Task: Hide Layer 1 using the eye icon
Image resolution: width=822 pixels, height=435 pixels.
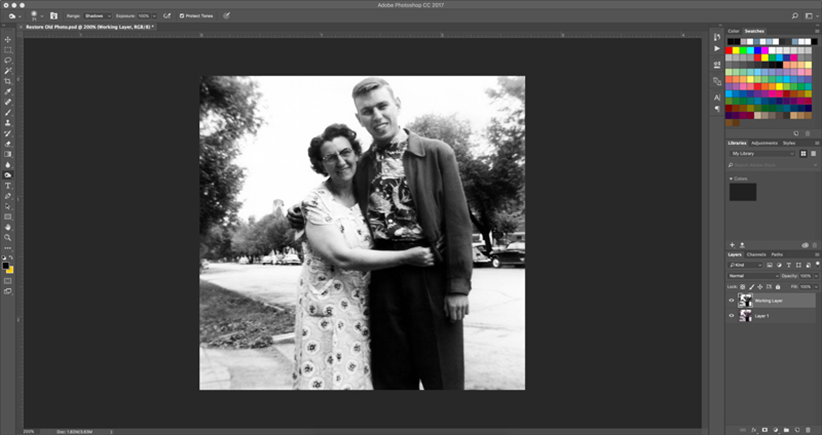Action: (x=732, y=316)
